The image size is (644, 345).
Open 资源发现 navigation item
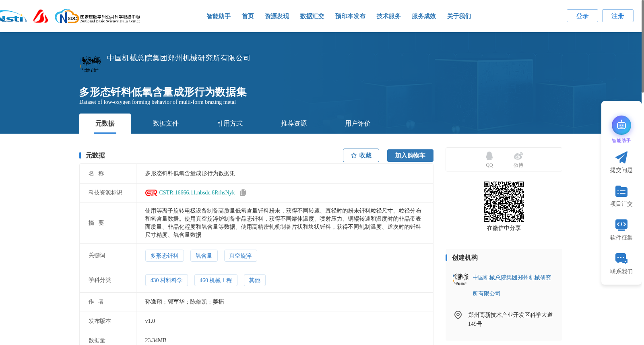(277, 16)
